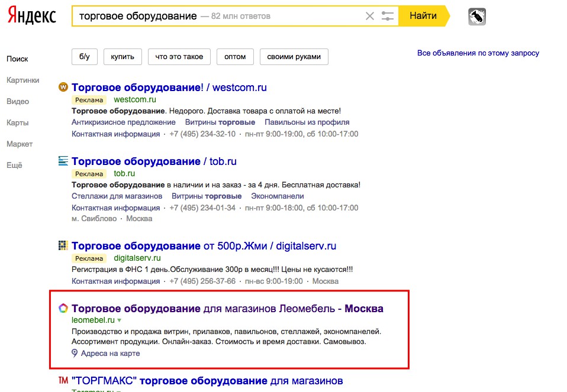Open Торговое оборудование от 500р digitalserv.ru title
The width and height of the screenshot is (567, 392).
click(204, 246)
